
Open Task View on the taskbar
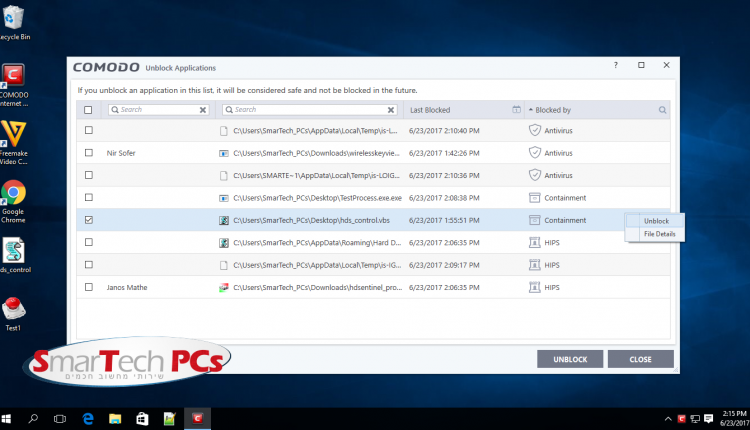click(60, 419)
